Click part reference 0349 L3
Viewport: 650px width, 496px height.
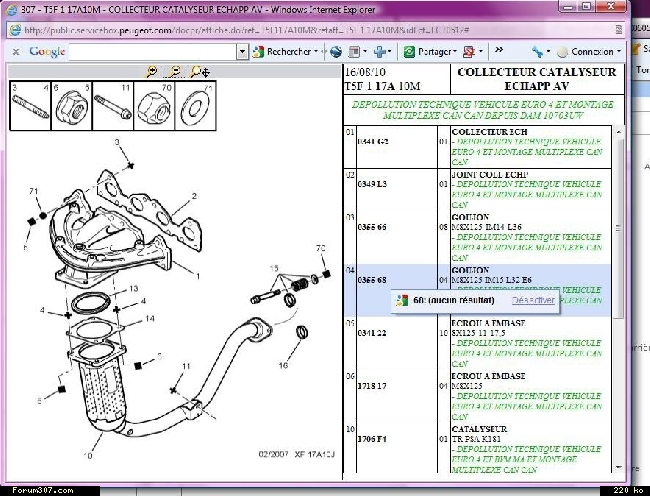372,184
